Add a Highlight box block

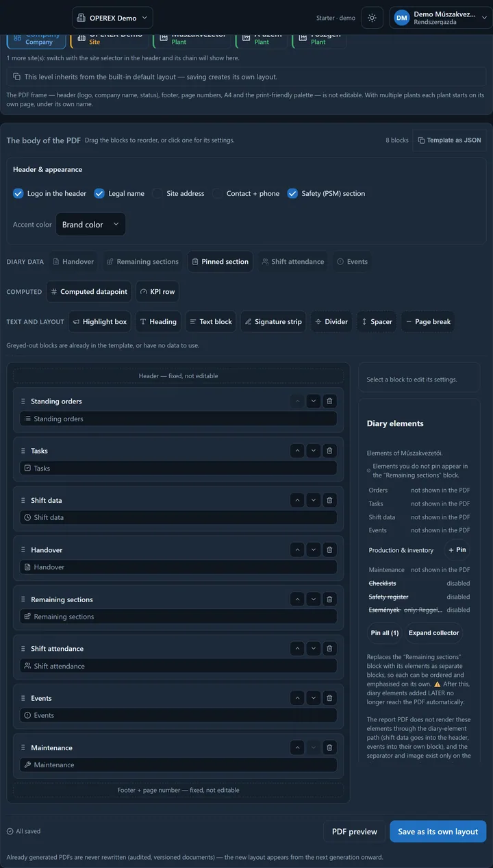tap(100, 322)
